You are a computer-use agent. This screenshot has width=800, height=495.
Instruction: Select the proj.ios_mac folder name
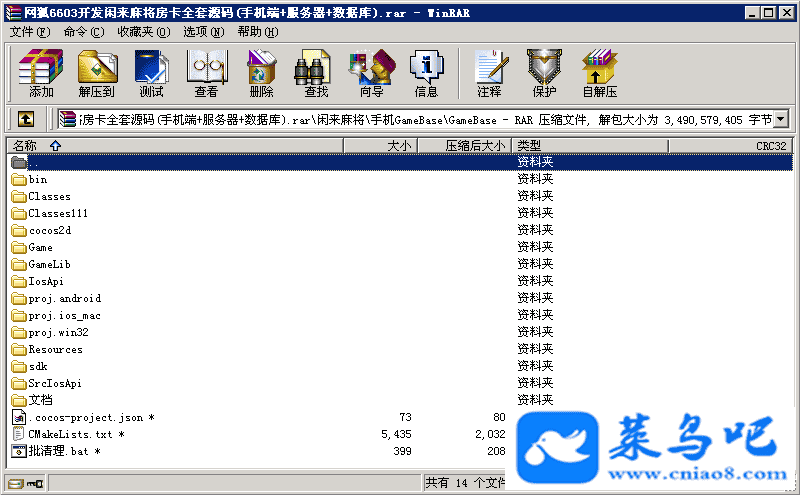tap(65, 315)
